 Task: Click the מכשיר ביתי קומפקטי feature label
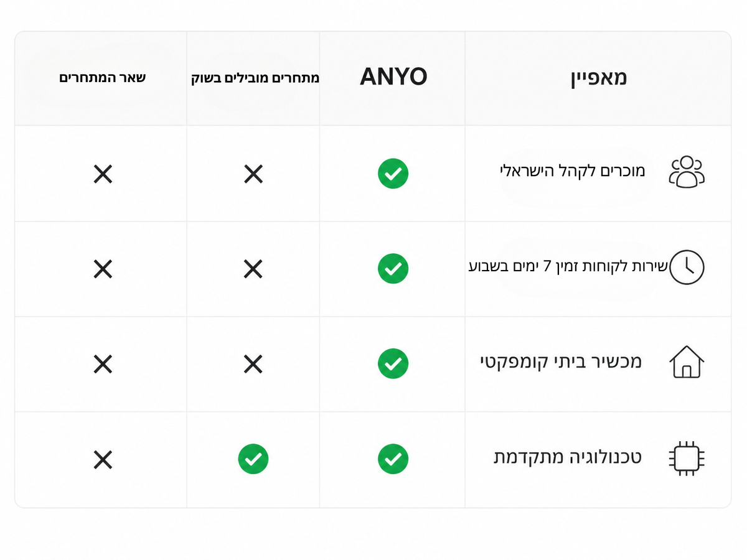point(560,362)
